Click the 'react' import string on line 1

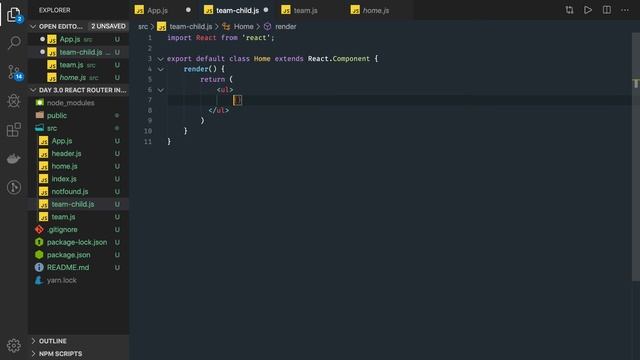(256, 38)
